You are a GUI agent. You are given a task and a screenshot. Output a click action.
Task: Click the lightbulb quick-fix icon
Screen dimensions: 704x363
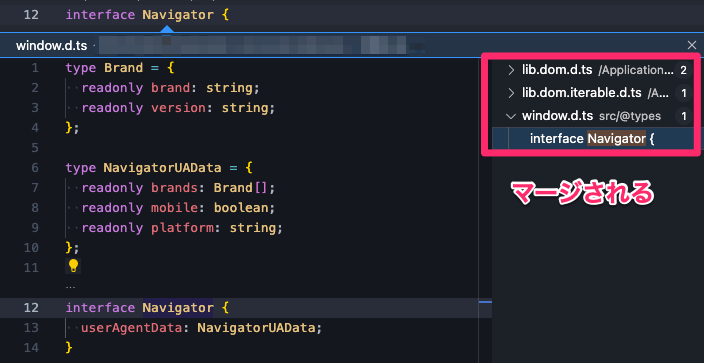73,266
